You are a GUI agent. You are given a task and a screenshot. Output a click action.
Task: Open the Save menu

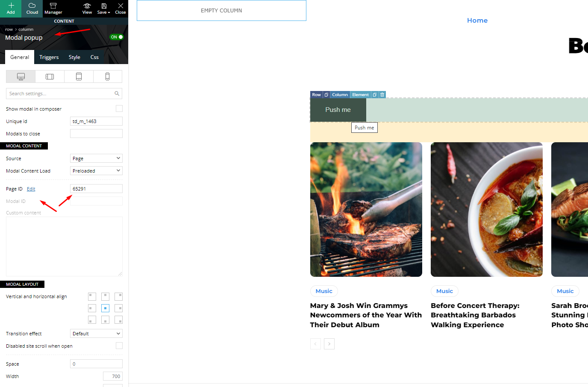(x=103, y=9)
